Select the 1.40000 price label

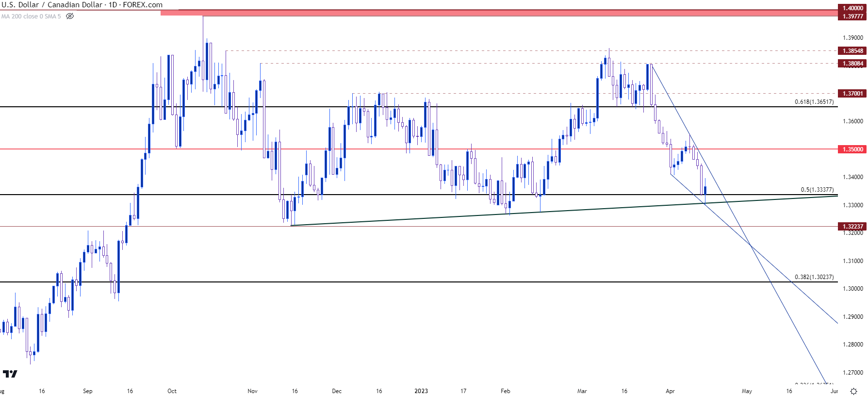click(852, 8)
